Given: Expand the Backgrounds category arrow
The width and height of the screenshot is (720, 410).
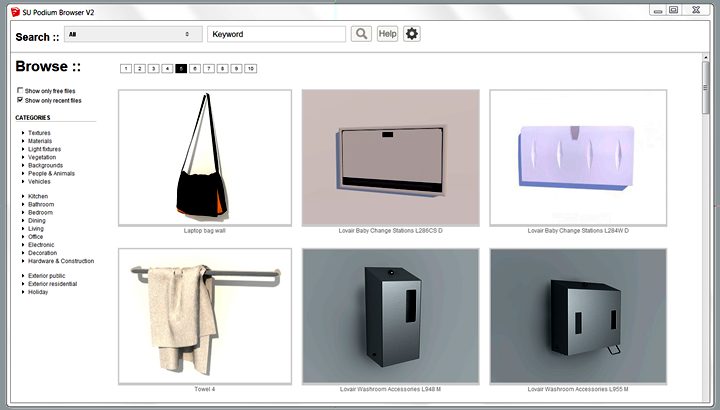Looking at the screenshot, I should point(23,165).
